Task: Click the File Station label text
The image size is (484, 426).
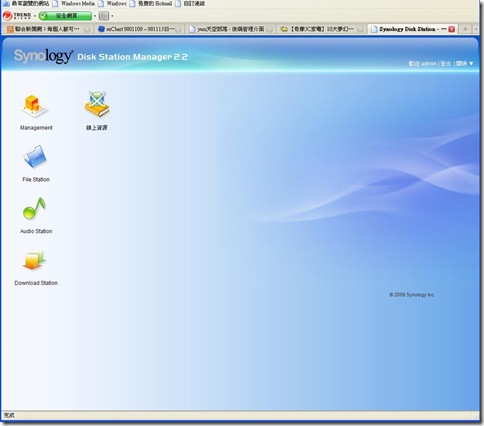Action: click(36, 179)
